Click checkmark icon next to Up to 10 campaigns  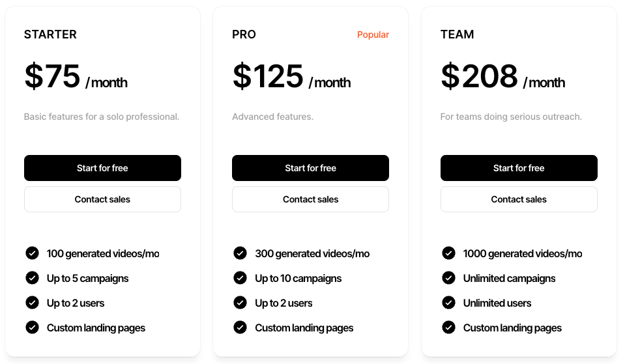tap(240, 278)
